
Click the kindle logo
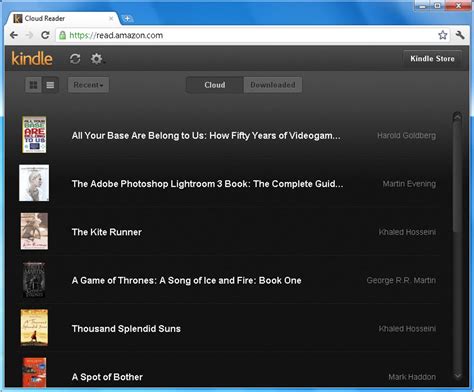[x=32, y=59]
